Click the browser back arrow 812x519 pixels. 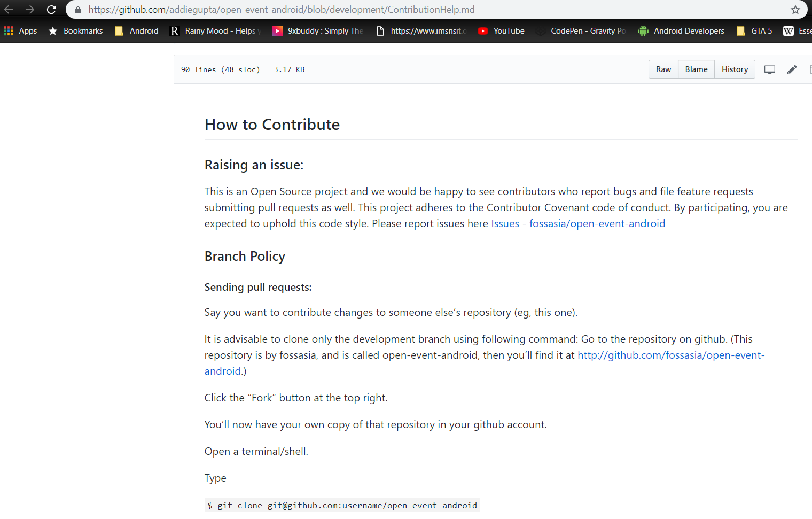[x=9, y=10]
